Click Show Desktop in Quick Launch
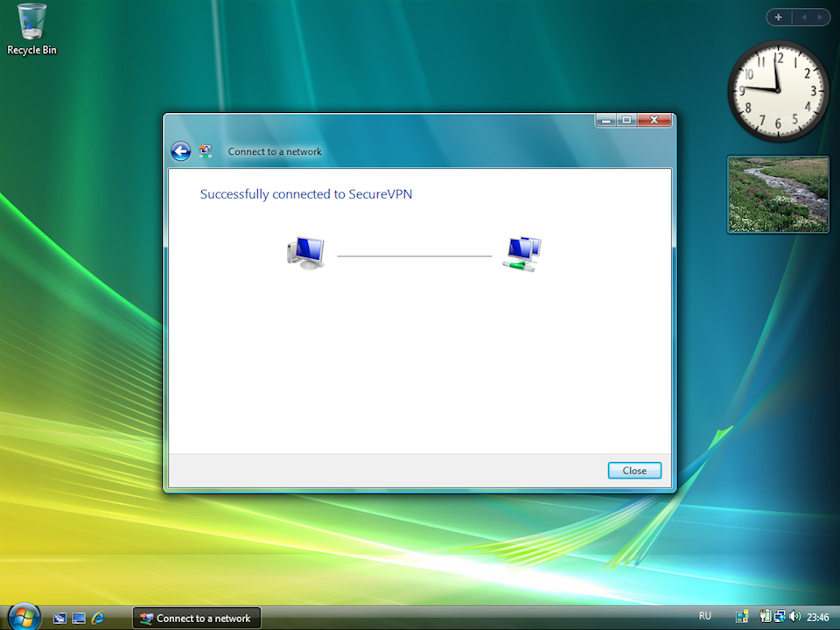The width and height of the screenshot is (840, 630). tap(60, 618)
